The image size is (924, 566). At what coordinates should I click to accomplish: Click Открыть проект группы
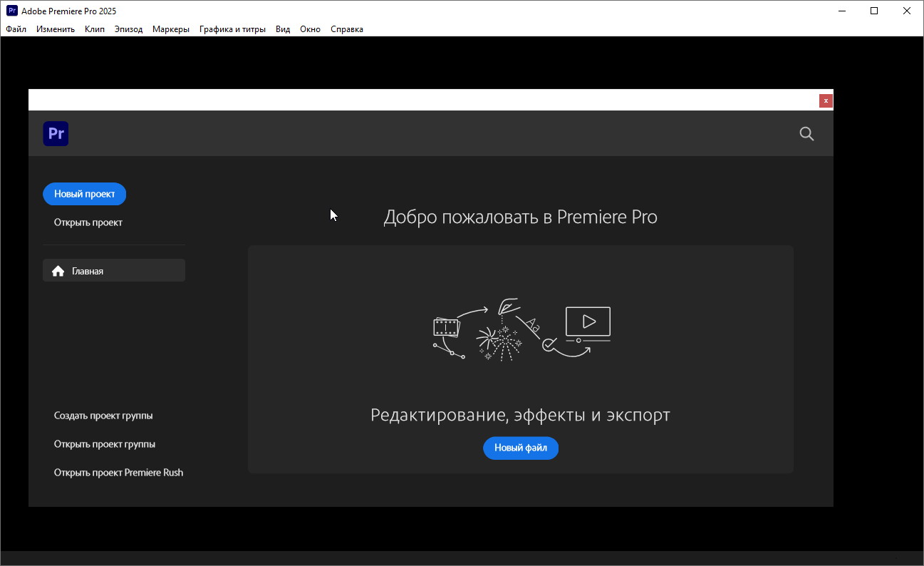pyautogui.click(x=105, y=444)
